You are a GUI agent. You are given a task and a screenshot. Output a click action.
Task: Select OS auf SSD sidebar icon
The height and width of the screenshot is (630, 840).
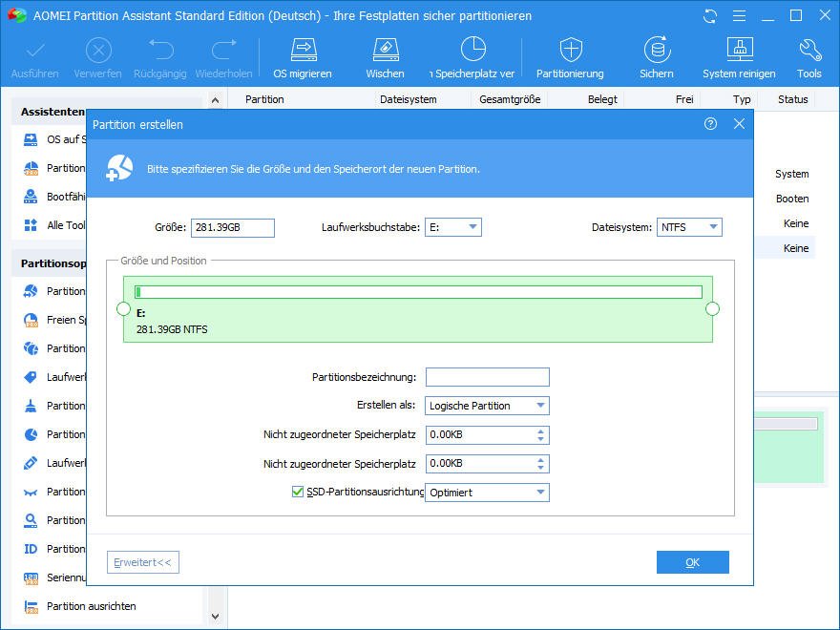pos(31,139)
